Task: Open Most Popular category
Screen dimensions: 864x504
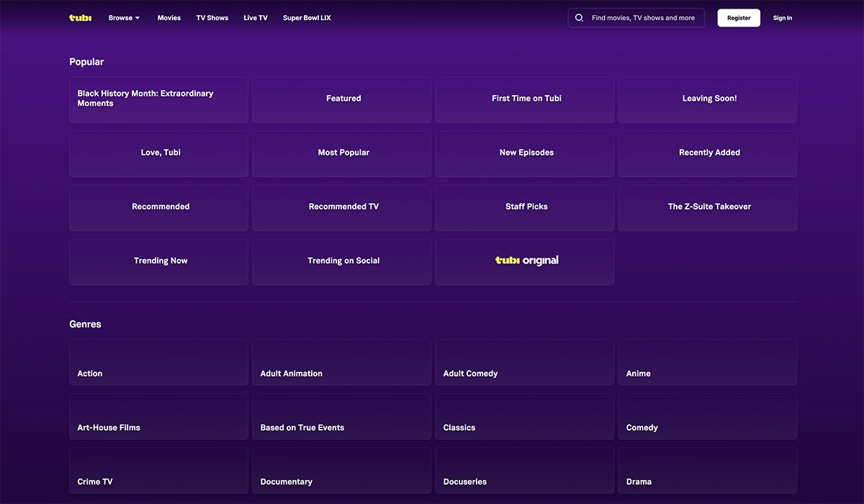Action: pos(342,154)
